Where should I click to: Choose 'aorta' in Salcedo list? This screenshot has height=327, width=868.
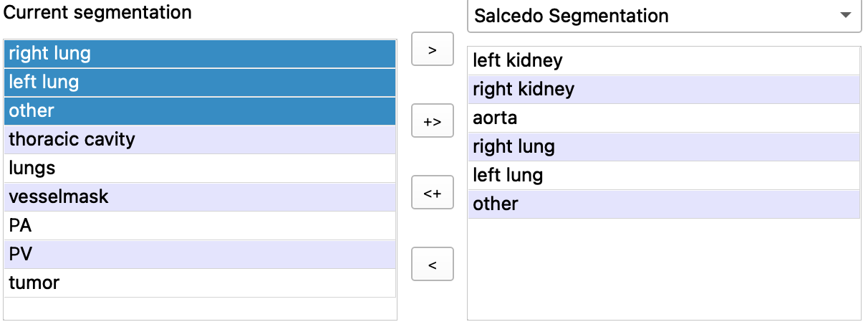click(663, 118)
